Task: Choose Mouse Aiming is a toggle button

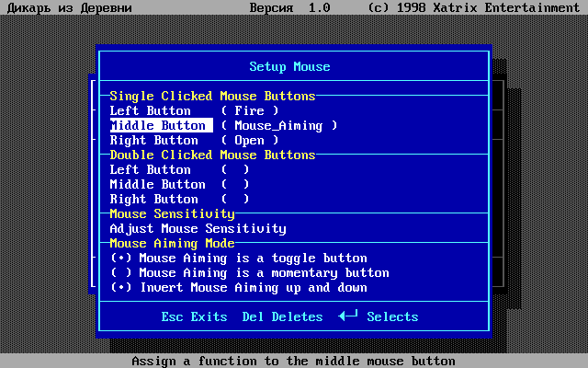Action: (x=239, y=258)
